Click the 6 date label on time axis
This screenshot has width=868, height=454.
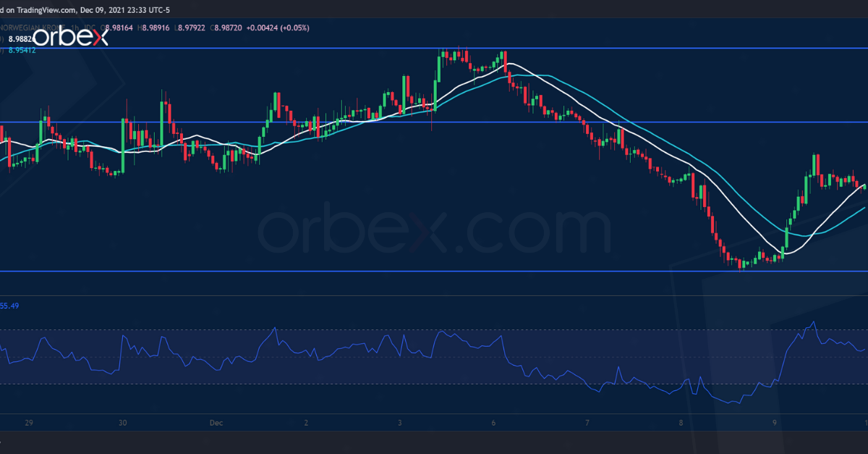494,421
